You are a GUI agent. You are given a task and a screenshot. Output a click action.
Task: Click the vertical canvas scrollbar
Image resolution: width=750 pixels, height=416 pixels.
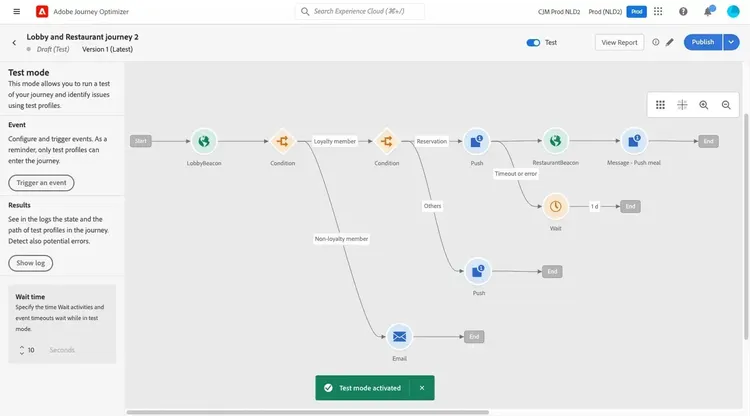point(746,226)
